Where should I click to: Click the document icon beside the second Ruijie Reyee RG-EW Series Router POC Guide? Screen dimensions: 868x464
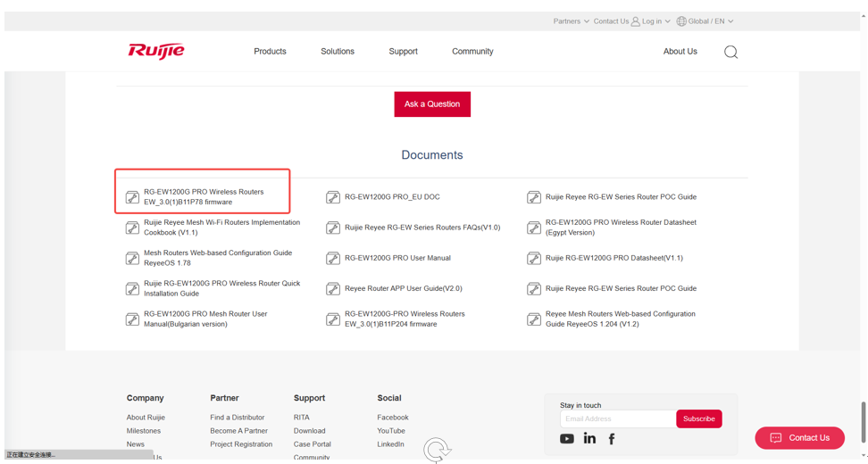point(534,289)
